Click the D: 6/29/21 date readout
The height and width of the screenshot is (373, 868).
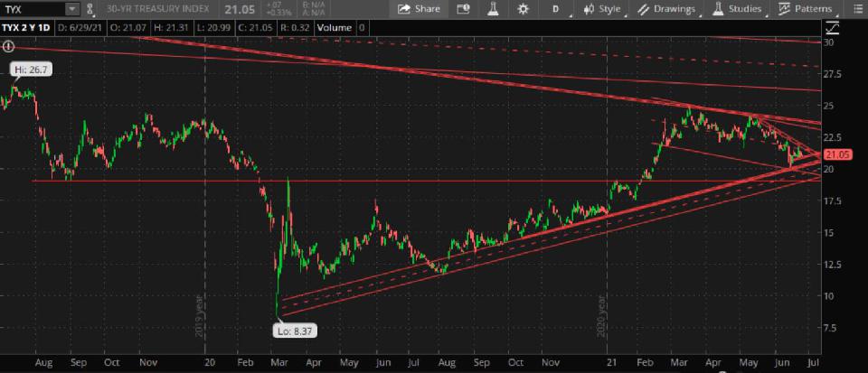point(79,27)
